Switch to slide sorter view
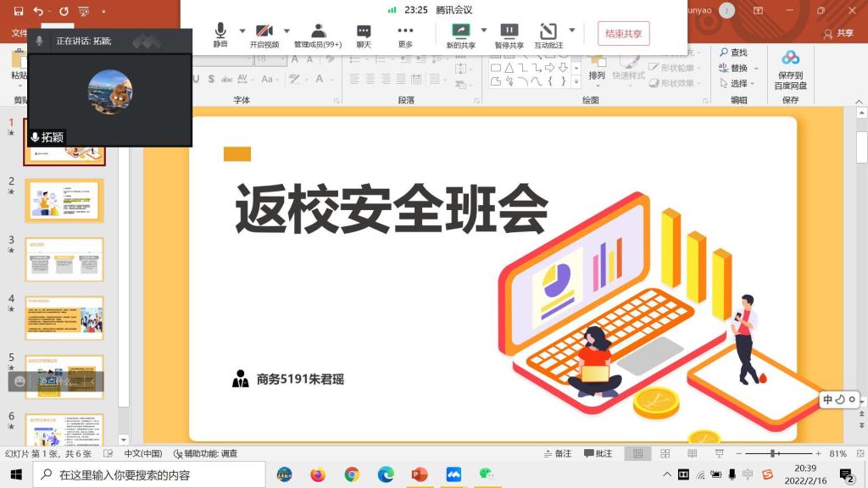Screen dimensions: 868x488 [x=666, y=453]
